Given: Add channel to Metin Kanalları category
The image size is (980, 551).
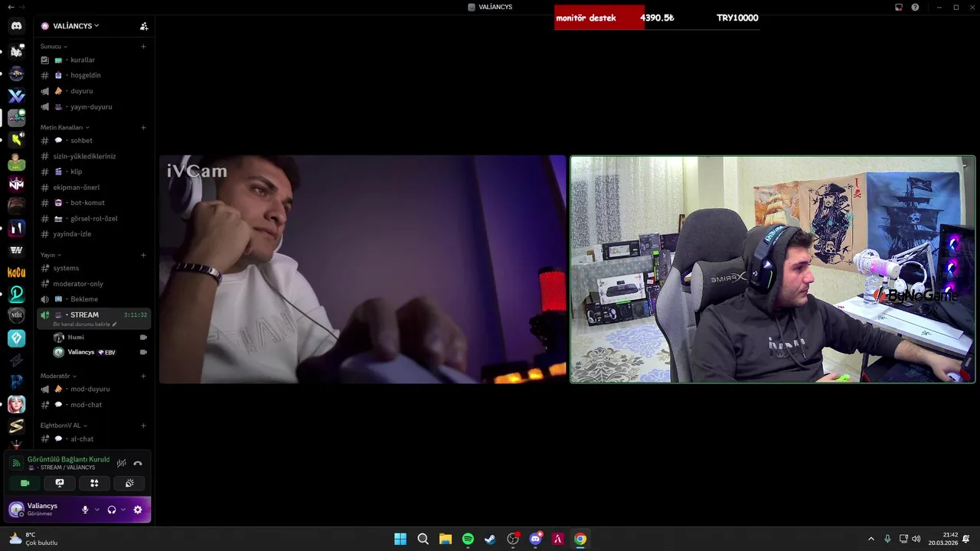Looking at the screenshot, I should pyautogui.click(x=143, y=128).
